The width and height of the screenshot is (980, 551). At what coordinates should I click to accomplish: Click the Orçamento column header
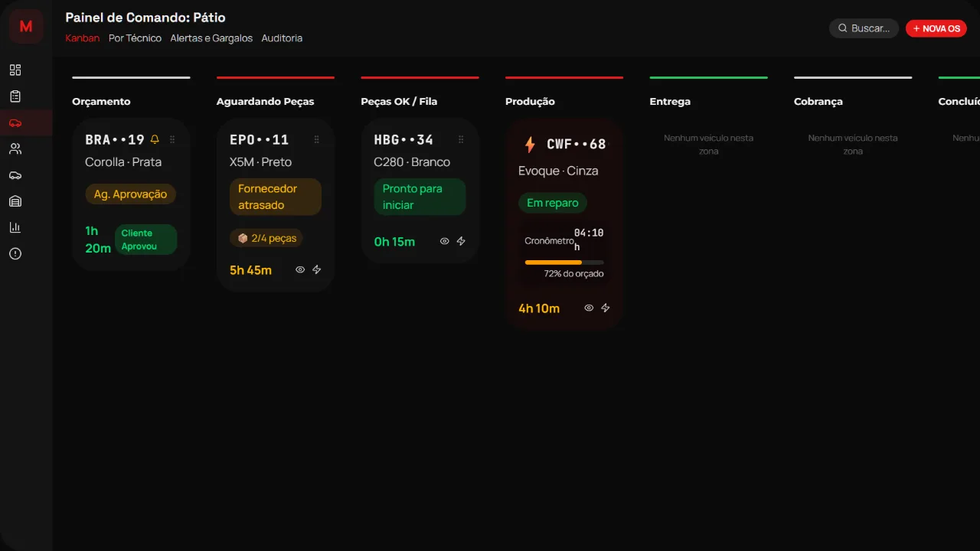point(101,101)
